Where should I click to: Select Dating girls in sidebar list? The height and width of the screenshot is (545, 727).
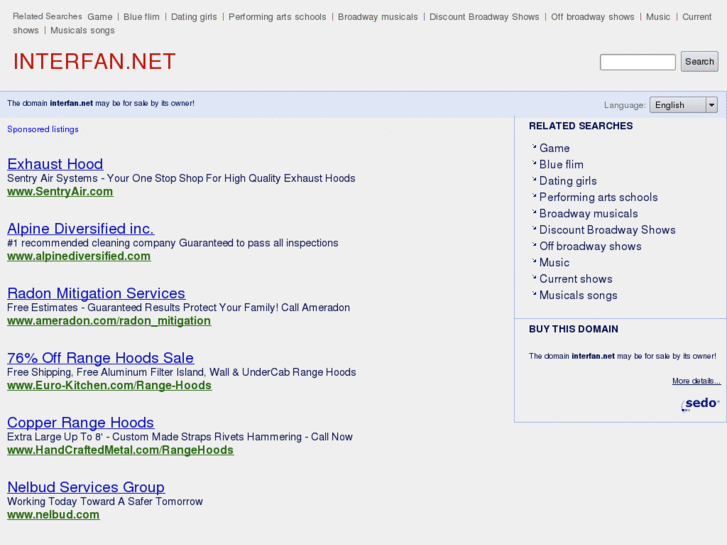[568, 181]
